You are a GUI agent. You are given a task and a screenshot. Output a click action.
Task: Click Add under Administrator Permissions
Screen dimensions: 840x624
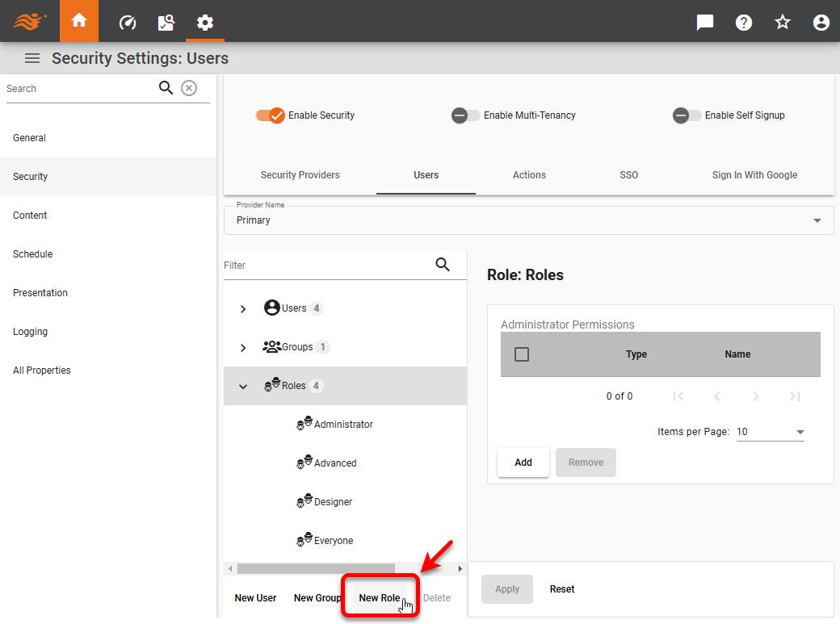tap(523, 462)
